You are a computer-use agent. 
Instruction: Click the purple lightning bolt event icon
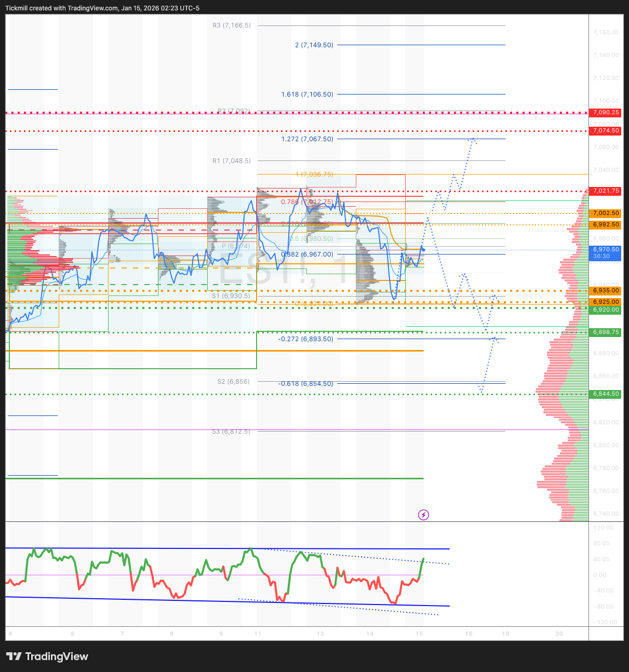pos(423,515)
